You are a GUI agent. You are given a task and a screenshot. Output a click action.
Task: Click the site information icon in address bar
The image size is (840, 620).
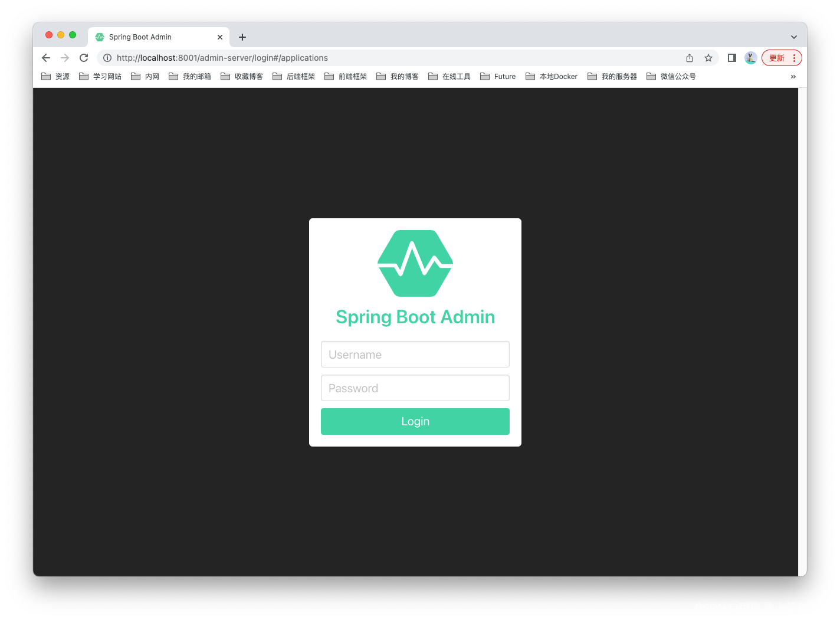coord(107,58)
